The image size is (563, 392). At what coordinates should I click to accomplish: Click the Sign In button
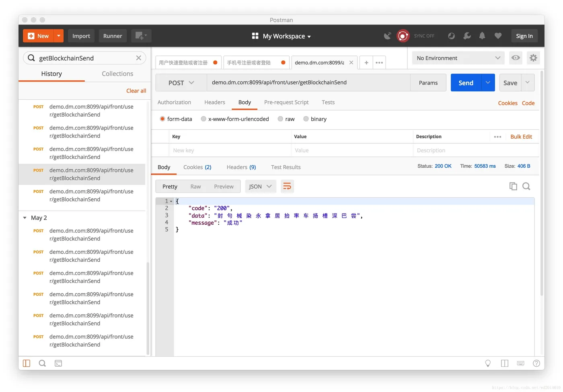[524, 36]
